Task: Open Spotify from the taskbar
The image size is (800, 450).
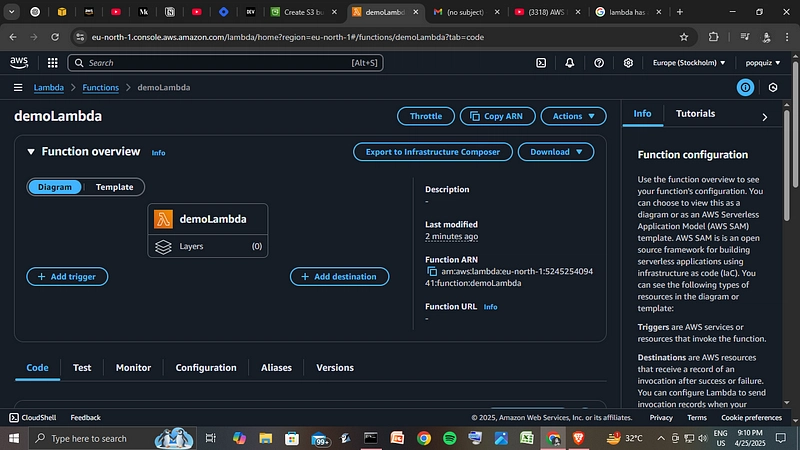Action: point(449,438)
